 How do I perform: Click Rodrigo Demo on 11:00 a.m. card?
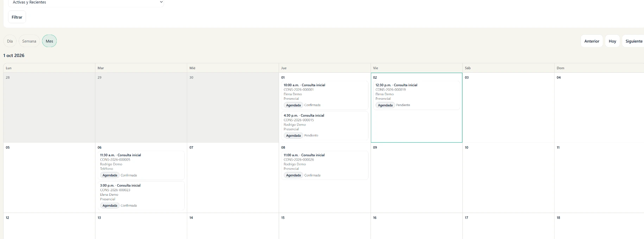295,164
